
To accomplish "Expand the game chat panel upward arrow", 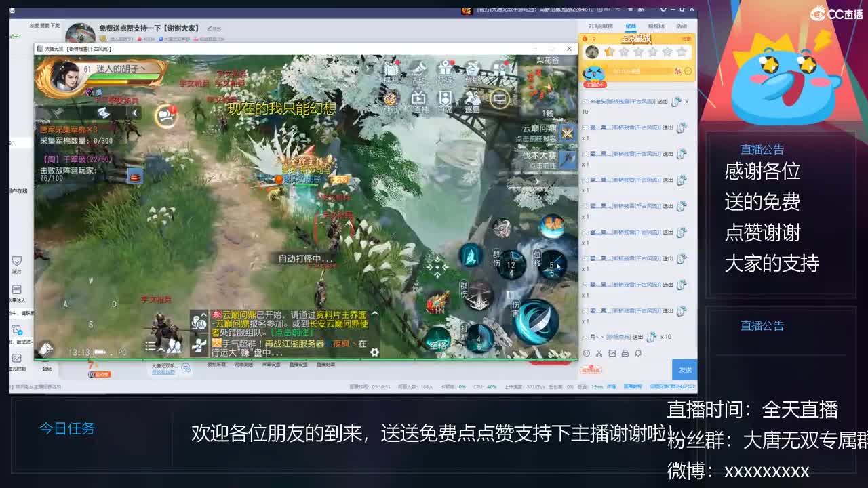I will coord(374,314).
